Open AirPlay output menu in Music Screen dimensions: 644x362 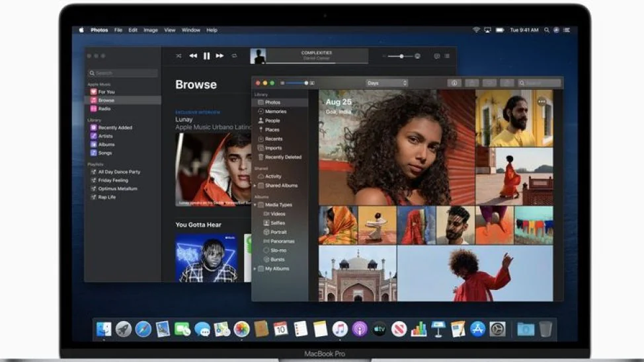click(418, 56)
